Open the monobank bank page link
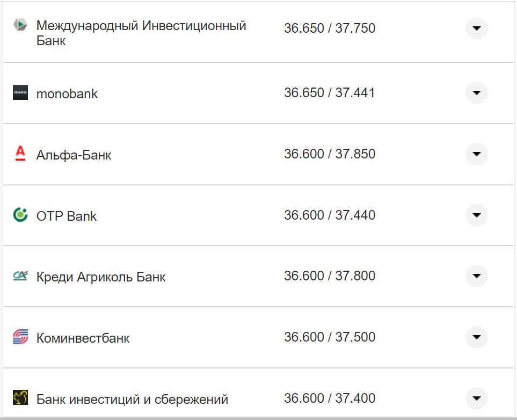Image resolution: width=517 pixels, height=420 pixels. coord(67,93)
